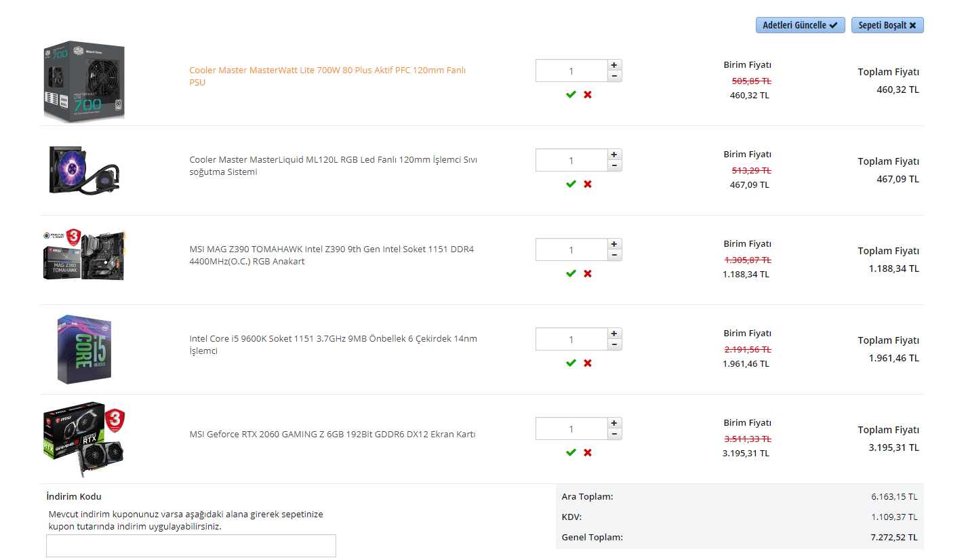Open Cooler Master MasterWatt Lite 700W product link
The width and height of the screenshot is (966, 560).
click(x=327, y=76)
